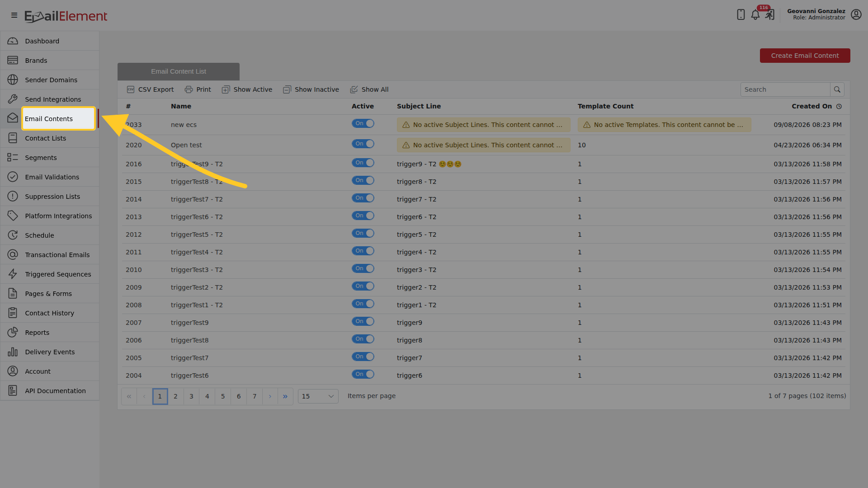
Task: Go to page 2 in pagination
Action: point(175,397)
